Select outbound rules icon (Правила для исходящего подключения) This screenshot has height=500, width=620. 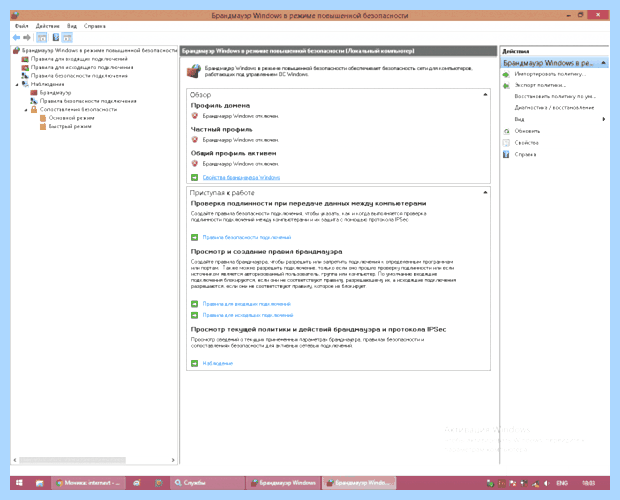pos(25,67)
